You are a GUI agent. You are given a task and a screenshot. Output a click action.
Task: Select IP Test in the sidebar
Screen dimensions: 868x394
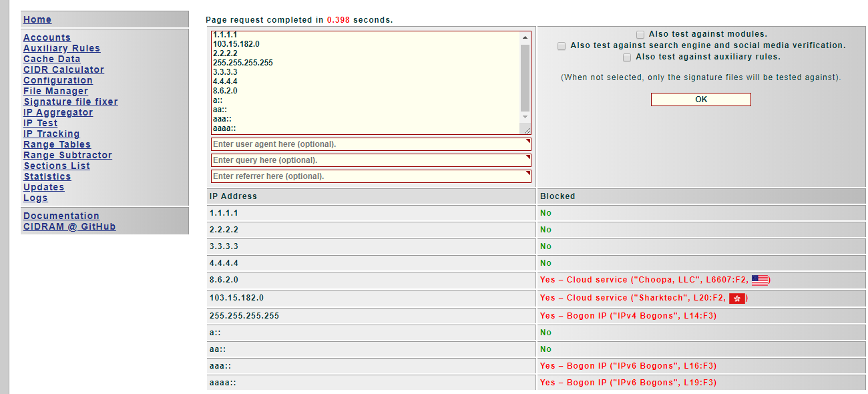40,124
